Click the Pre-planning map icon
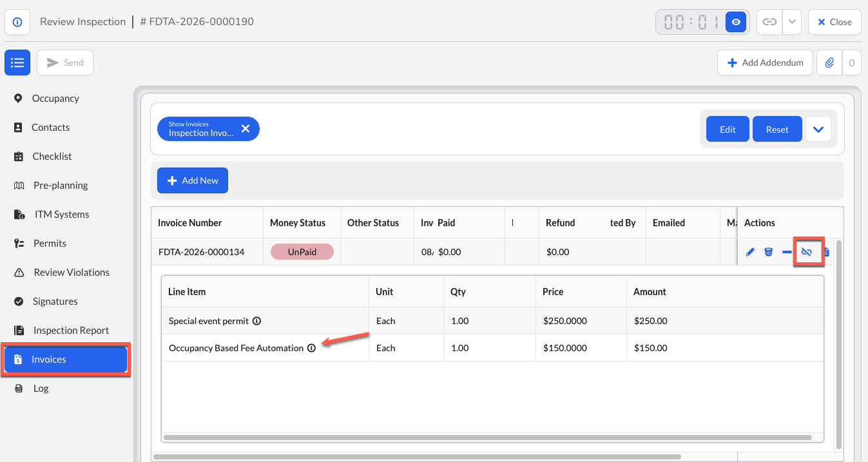The width and height of the screenshot is (868, 462). point(19,185)
